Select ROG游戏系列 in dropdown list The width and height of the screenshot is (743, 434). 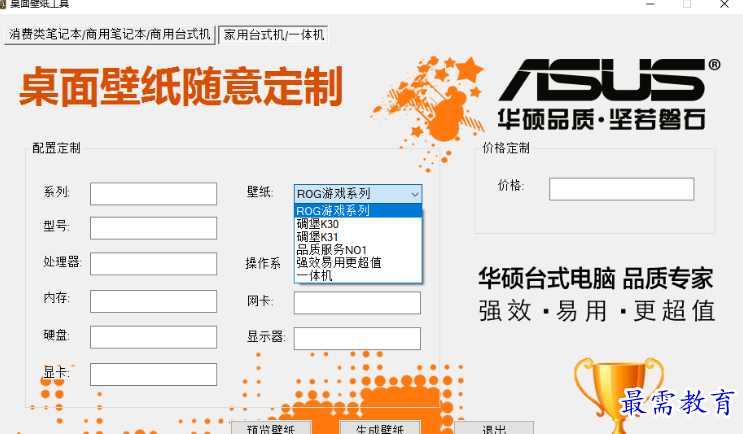tap(358, 210)
